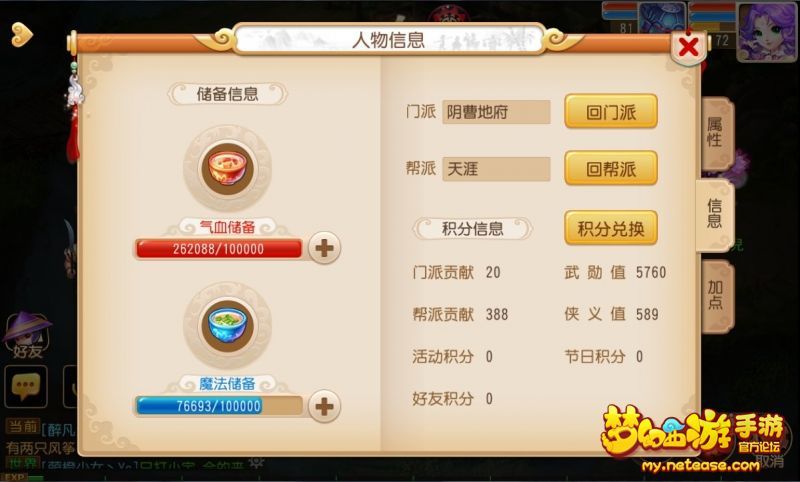Close the 人物信息 panel with red X
The height and width of the screenshot is (482, 800).
[x=689, y=47]
